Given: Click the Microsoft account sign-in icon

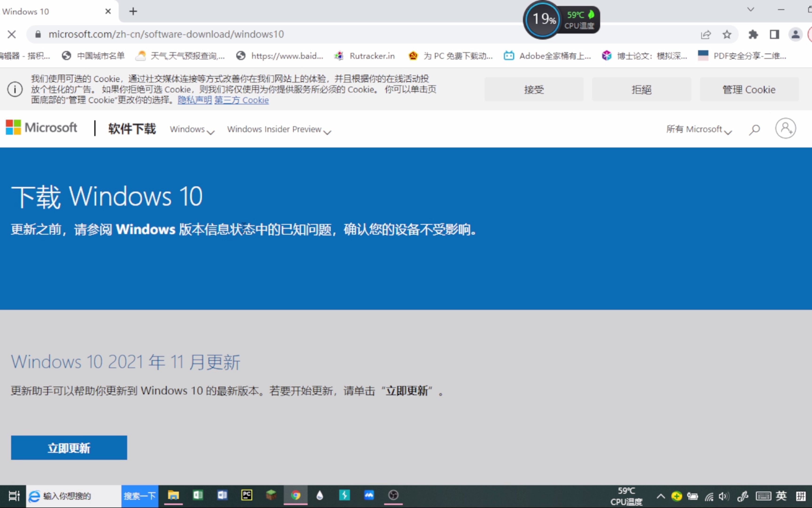Looking at the screenshot, I should 785,128.
